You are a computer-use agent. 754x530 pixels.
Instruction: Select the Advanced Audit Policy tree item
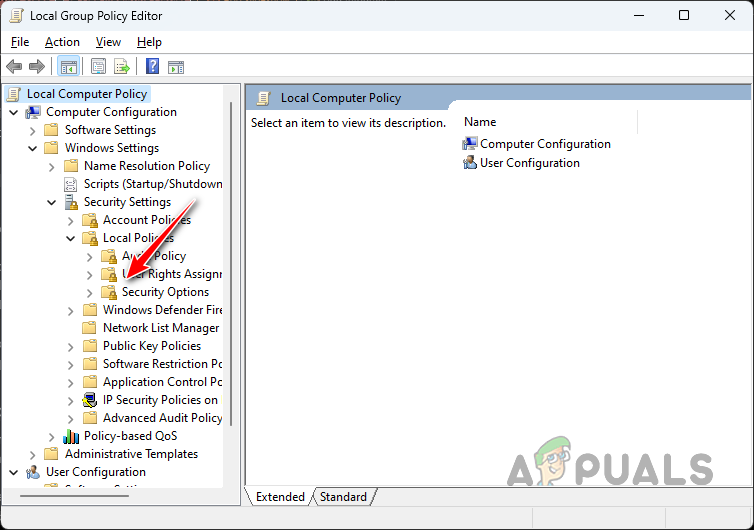(x=163, y=418)
